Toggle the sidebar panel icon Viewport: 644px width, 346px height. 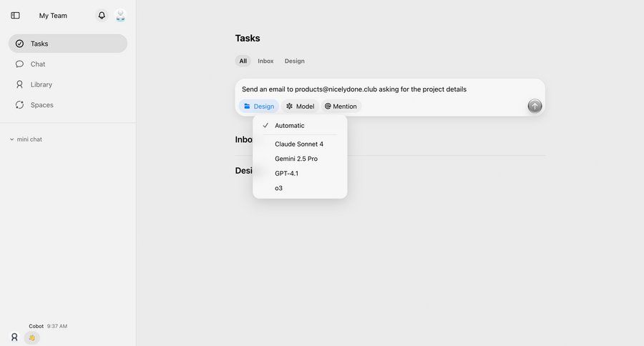point(15,16)
